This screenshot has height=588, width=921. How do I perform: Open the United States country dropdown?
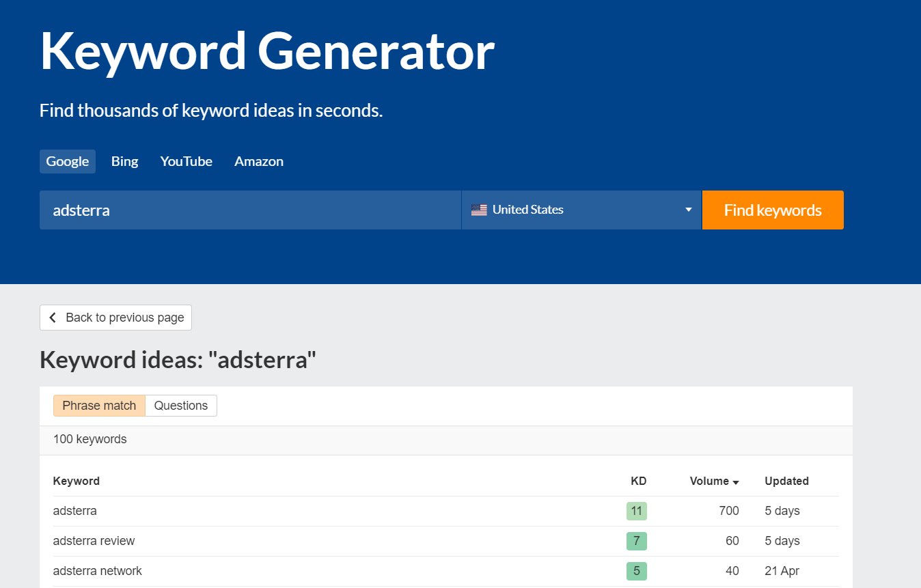(581, 210)
